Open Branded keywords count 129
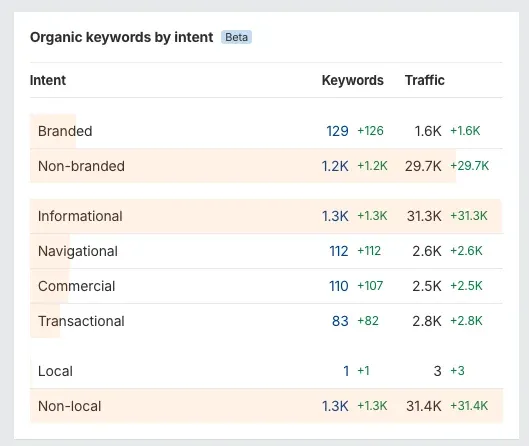This screenshot has height=446, width=529. 337,131
